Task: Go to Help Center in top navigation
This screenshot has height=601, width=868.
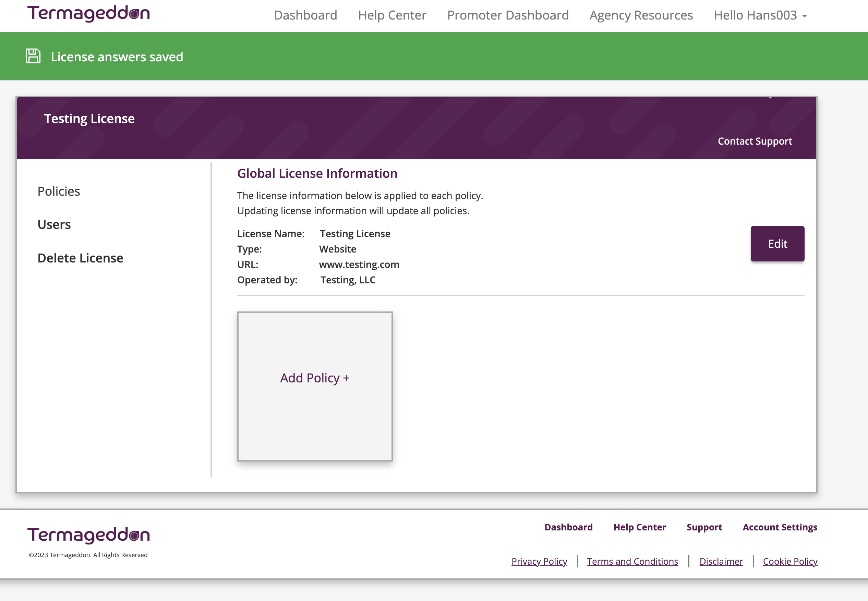Action: [x=392, y=15]
